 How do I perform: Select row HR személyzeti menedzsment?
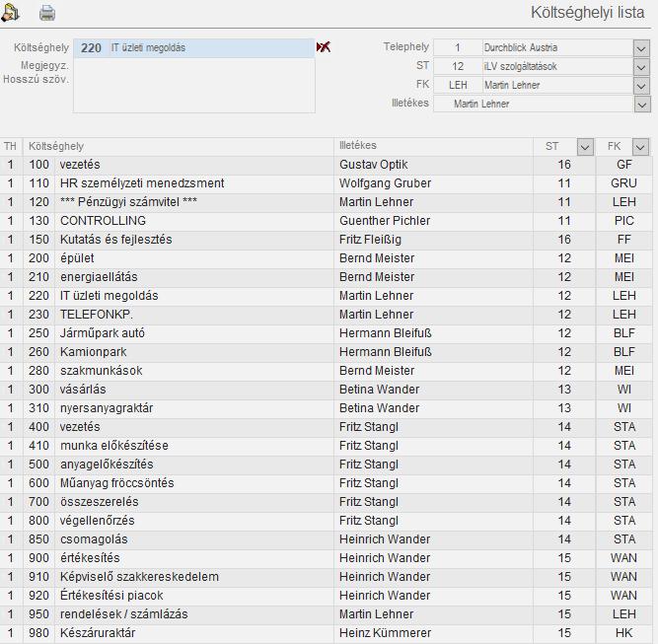[326, 183]
